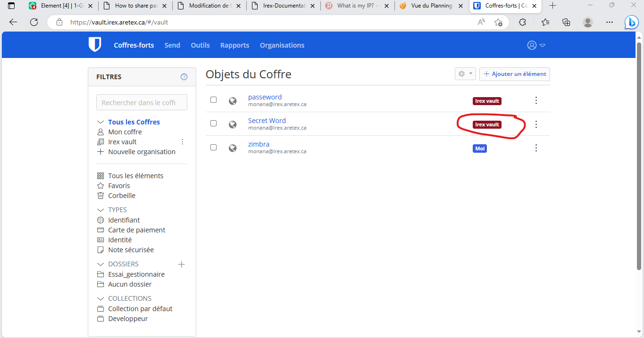This screenshot has height=338, width=644.
Task: Click the globe icon of password item
Action: pyautogui.click(x=233, y=100)
